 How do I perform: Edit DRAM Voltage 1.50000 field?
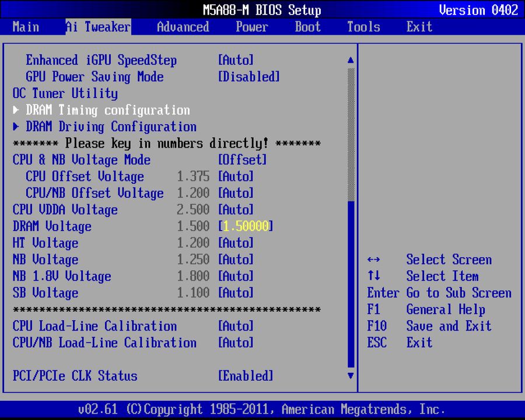[246, 226]
